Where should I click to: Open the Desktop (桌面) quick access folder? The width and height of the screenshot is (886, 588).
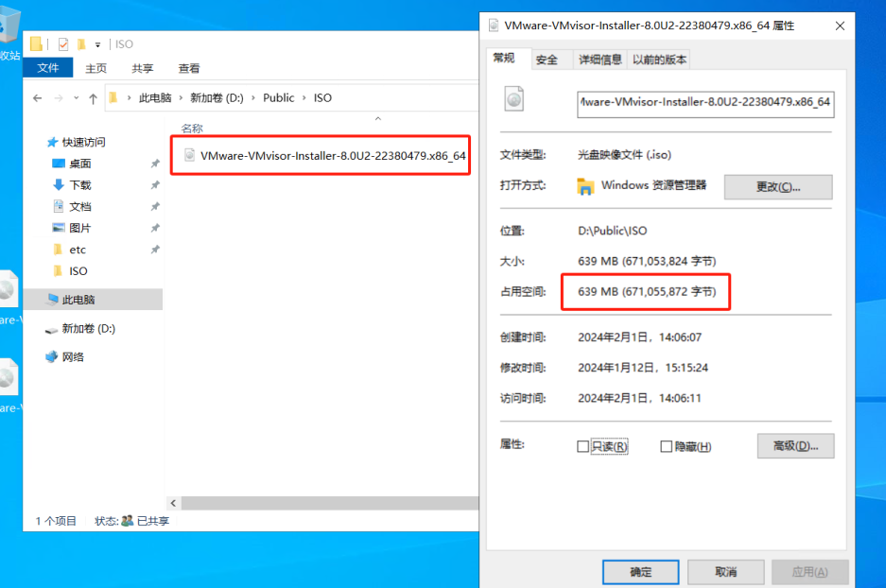79,164
